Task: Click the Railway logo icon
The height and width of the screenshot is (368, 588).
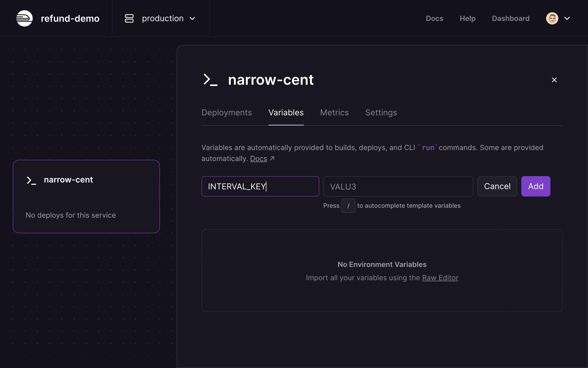Action: pos(25,18)
